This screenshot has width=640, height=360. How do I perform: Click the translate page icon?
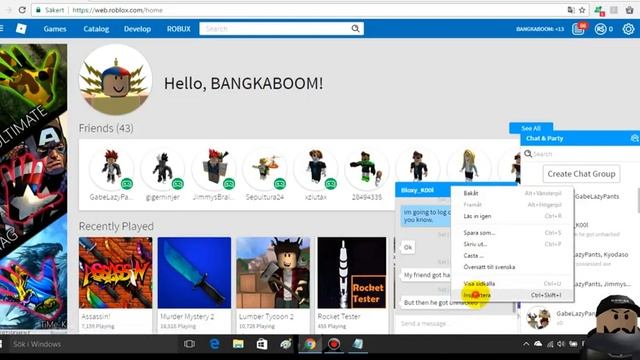(x=571, y=10)
